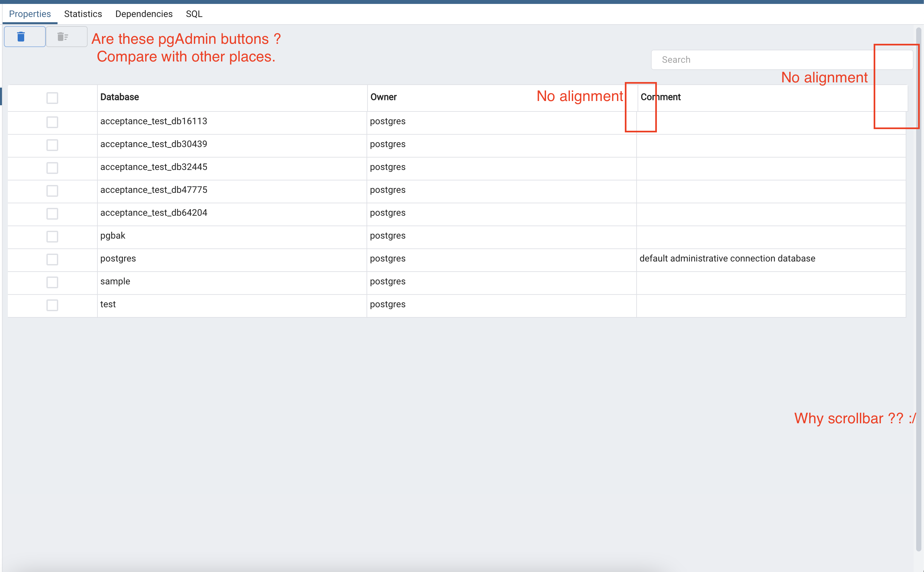This screenshot has height=572, width=924.
Task: Tick the checkbox for the sample database
Action: (x=52, y=282)
